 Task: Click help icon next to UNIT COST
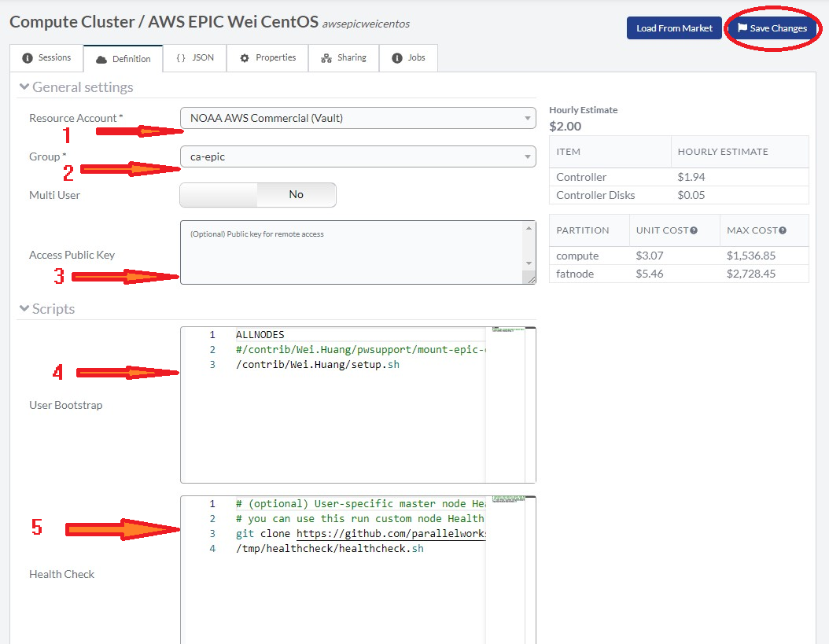[x=694, y=230]
